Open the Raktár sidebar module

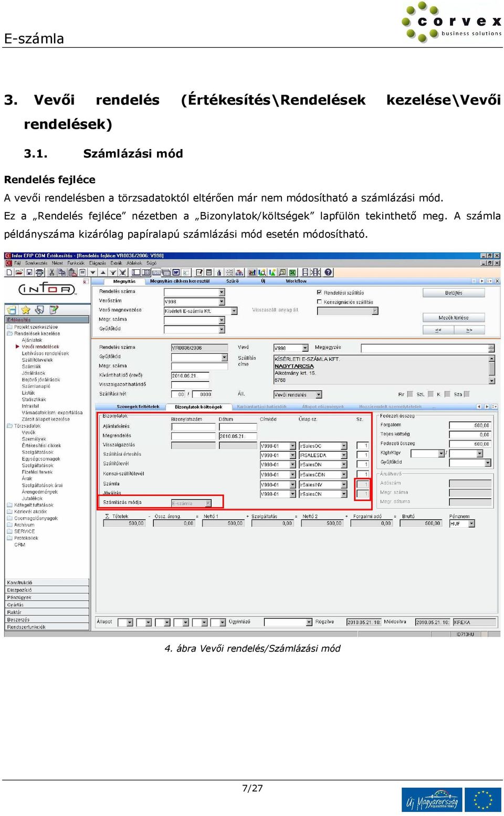(x=47, y=612)
